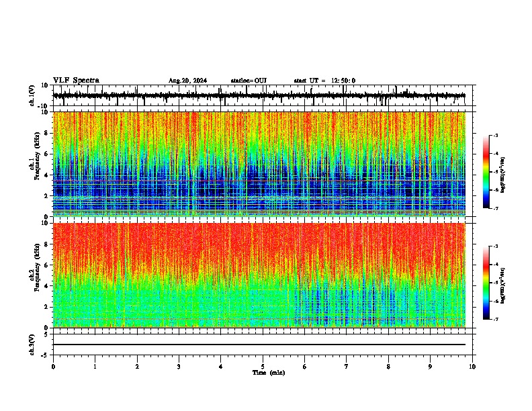Click the "8" kHz tick of ch.1 spectrogram

tap(47, 133)
